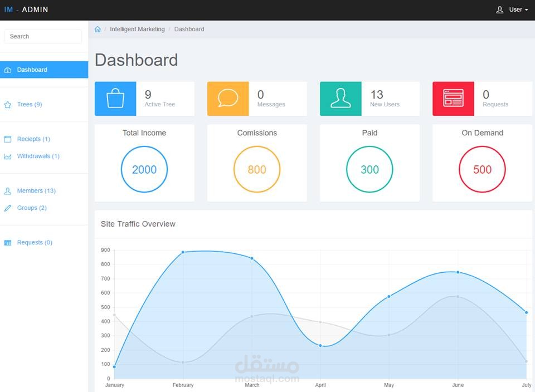This screenshot has height=392, width=535.
Task: Click the star icon beside Trees
Action: (x=7, y=105)
